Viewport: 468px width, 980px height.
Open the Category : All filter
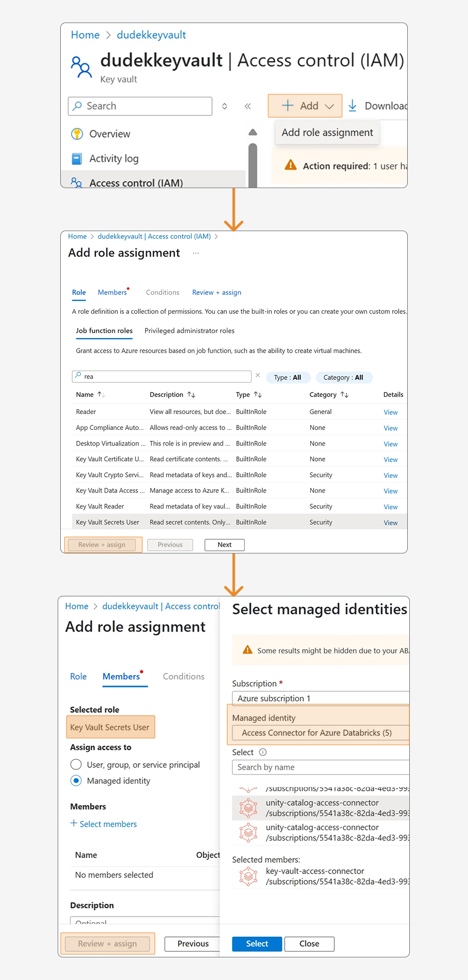click(x=344, y=377)
